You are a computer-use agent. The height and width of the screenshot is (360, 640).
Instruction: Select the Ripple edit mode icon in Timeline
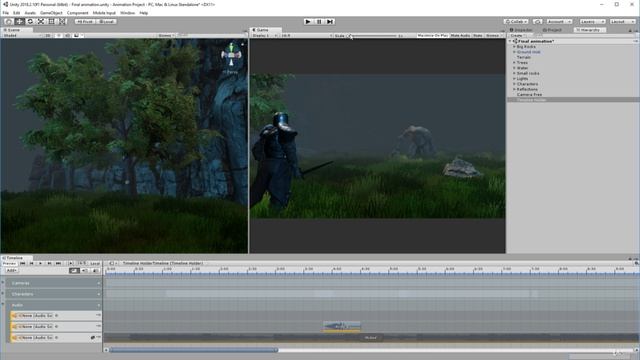(x=85, y=271)
